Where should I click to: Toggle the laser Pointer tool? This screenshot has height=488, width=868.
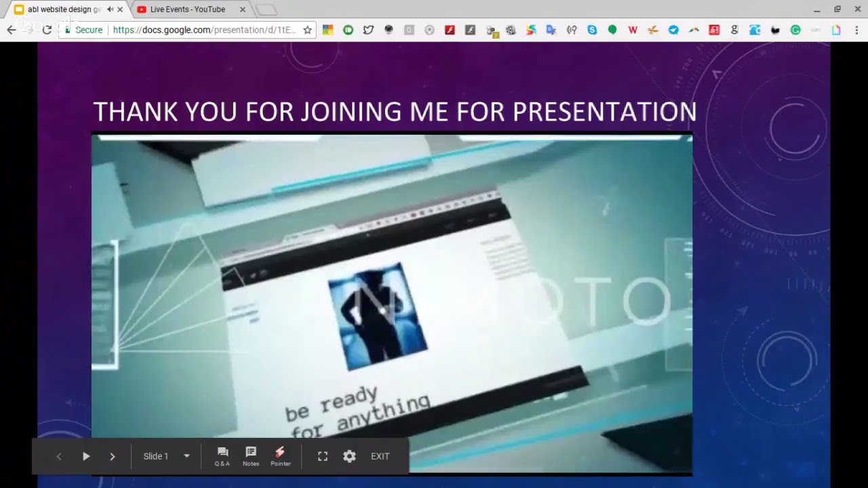click(280, 456)
